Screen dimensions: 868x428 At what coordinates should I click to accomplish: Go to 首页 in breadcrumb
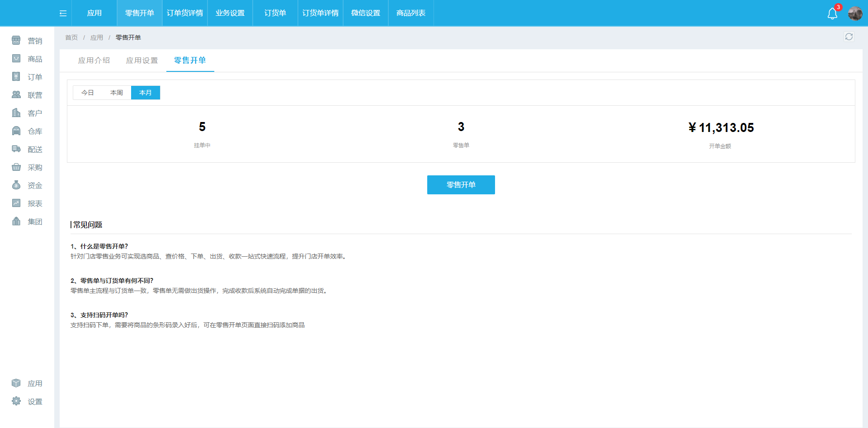click(x=71, y=38)
